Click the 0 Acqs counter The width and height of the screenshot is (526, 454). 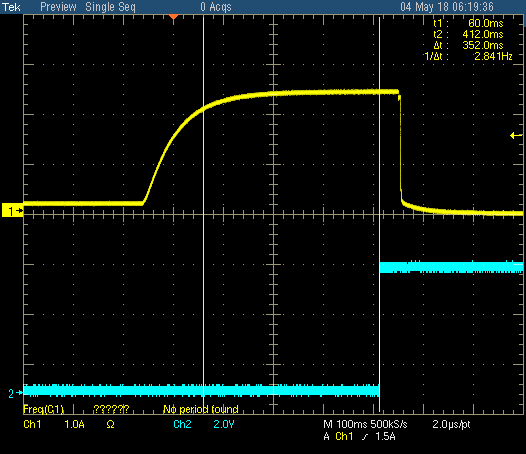pos(216,7)
